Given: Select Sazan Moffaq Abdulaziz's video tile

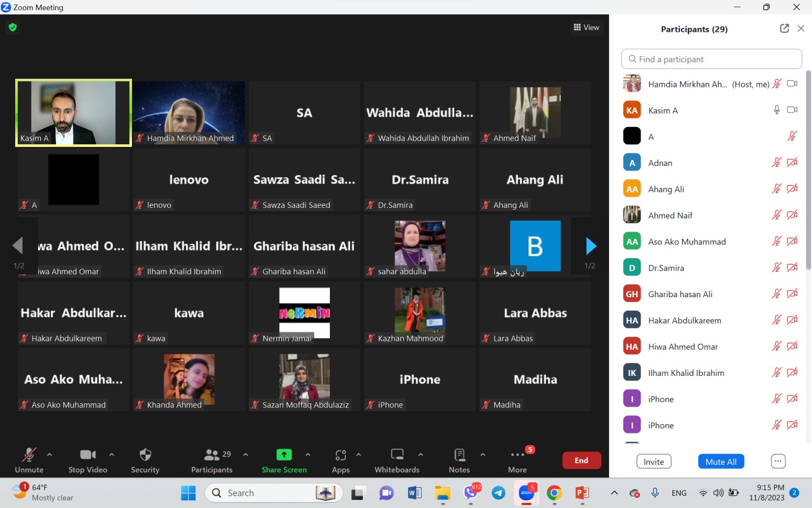Looking at the screenshot, I should [x=304, y=379].
